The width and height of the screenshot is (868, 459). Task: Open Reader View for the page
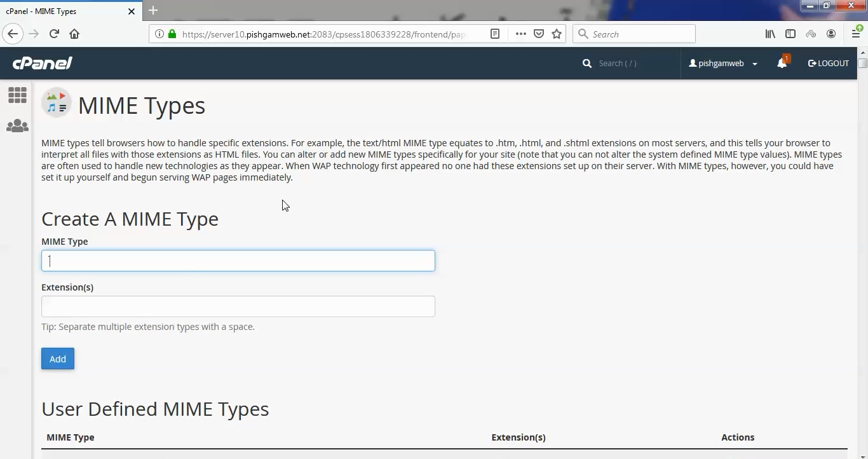click(495, 34)
